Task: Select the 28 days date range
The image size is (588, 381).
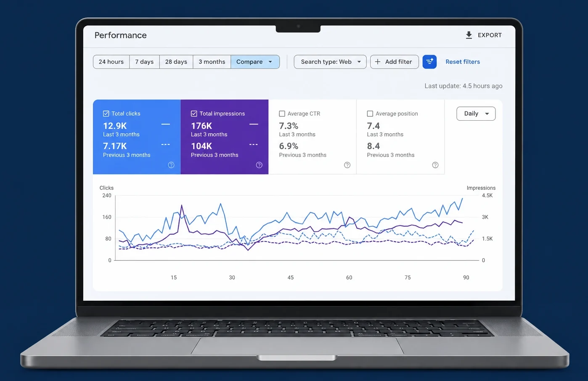Action: pos(176,62)
